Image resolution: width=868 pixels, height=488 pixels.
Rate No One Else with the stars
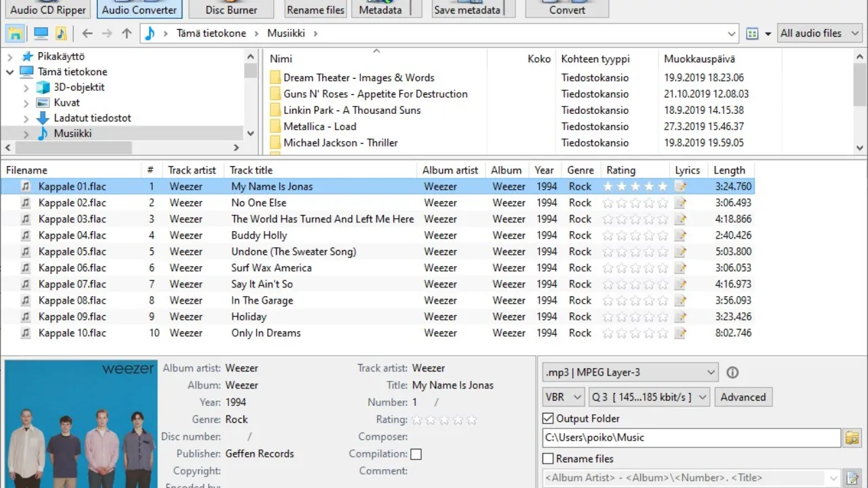click(635, 203)
